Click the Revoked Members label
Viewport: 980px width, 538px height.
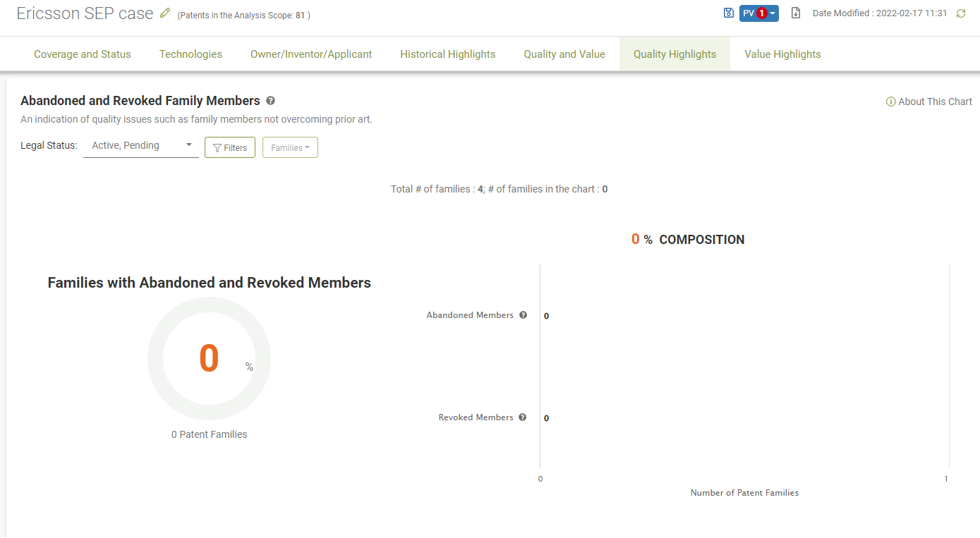[476, 417]
